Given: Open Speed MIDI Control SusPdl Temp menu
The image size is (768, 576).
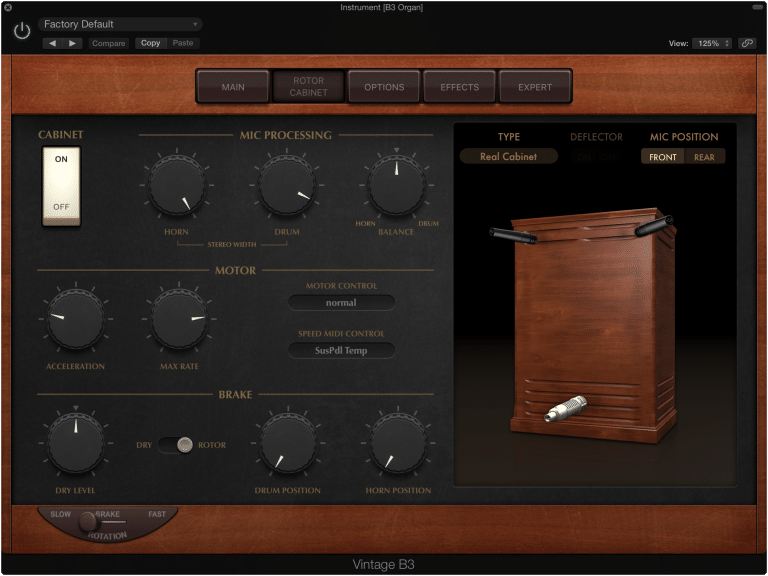Looking at the screenshot, I should (x=341, y=351).
